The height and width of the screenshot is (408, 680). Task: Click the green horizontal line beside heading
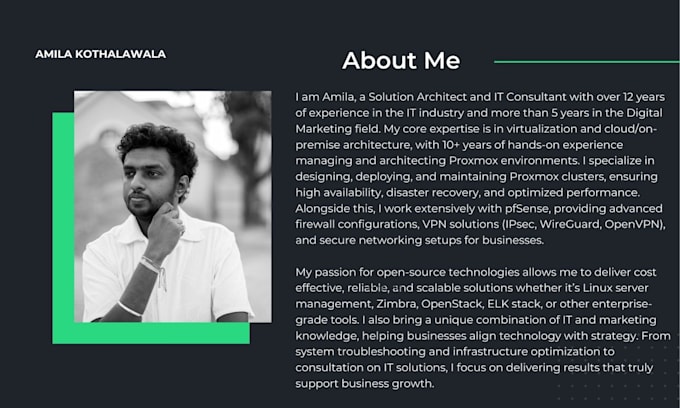(587, 62)
